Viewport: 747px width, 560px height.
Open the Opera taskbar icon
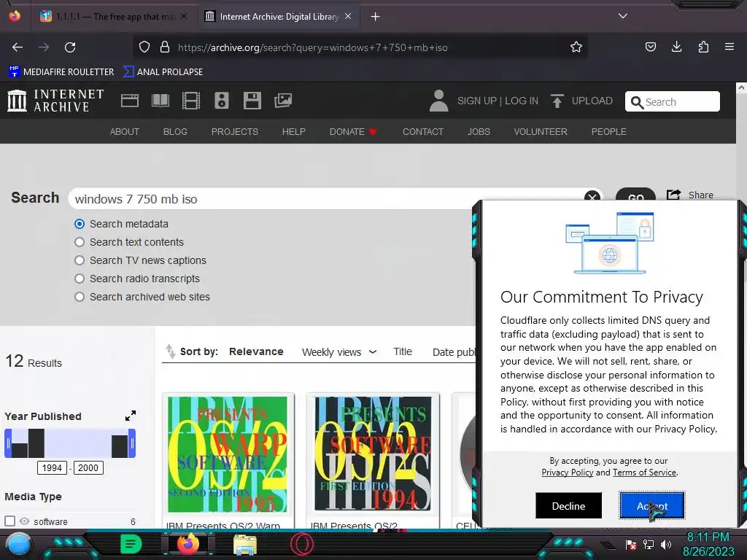301,544
